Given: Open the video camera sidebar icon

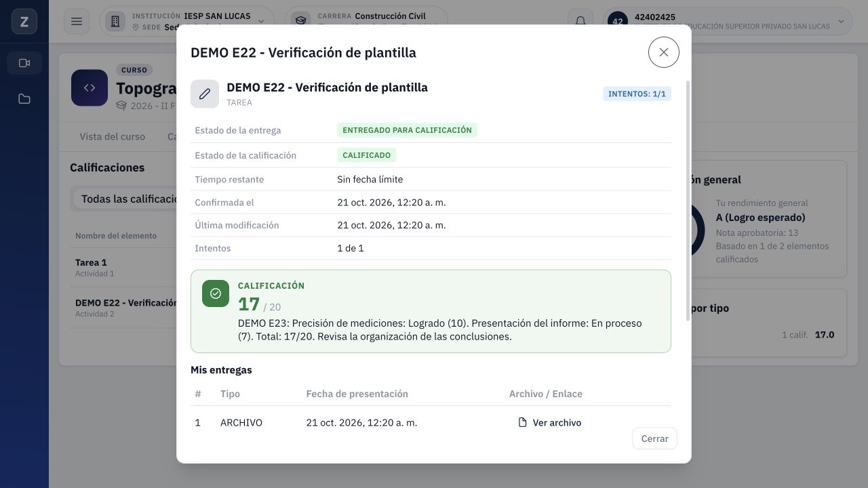Looking at the screenshot, I should (24, 63).
